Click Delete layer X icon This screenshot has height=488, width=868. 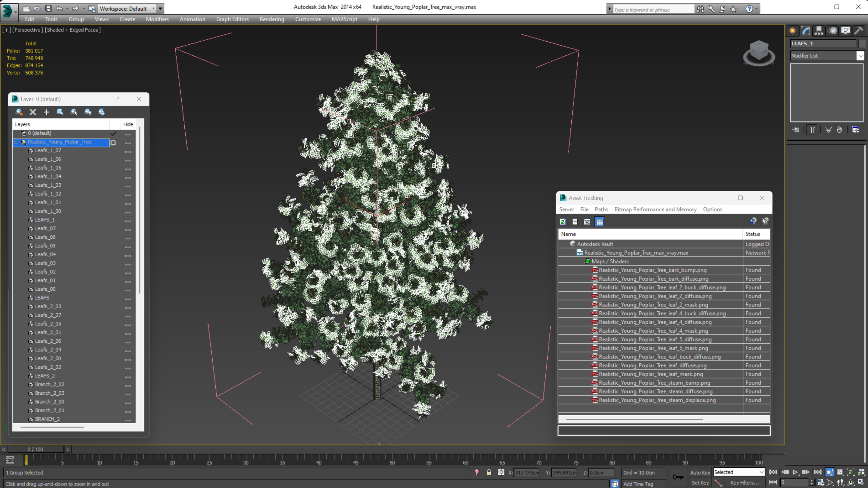tap(33, 112)
